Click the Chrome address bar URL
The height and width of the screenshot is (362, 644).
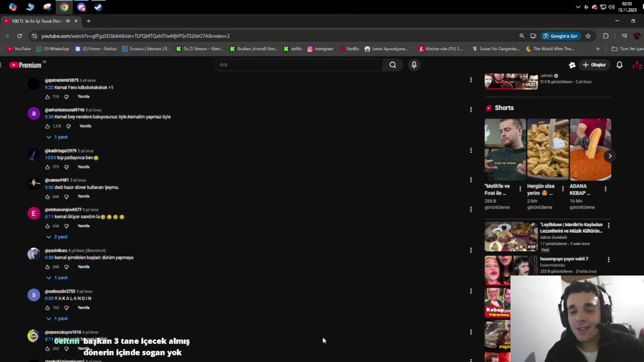135,36
